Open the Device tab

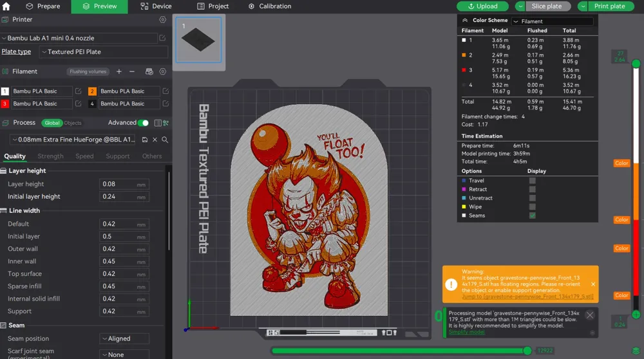tap(156, 6)
